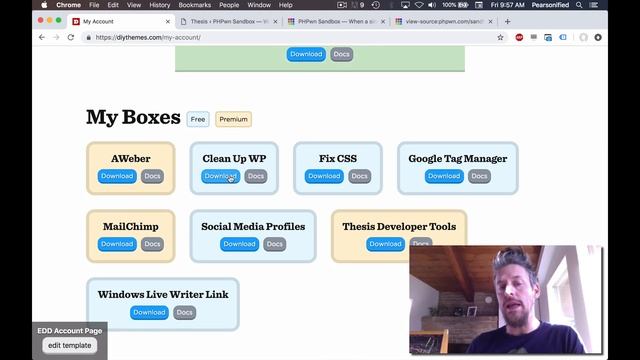Download the Social Media Profiles box

[x=239, y=244]
